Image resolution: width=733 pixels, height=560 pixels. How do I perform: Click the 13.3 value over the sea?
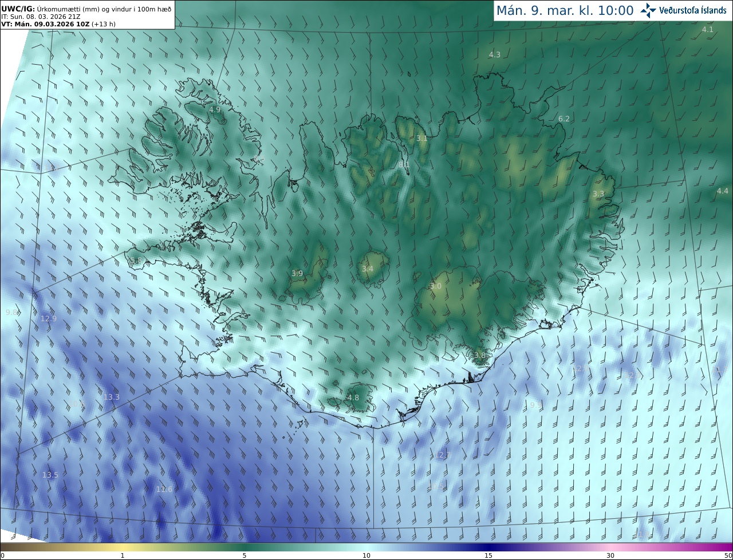(x=112, y=397)
